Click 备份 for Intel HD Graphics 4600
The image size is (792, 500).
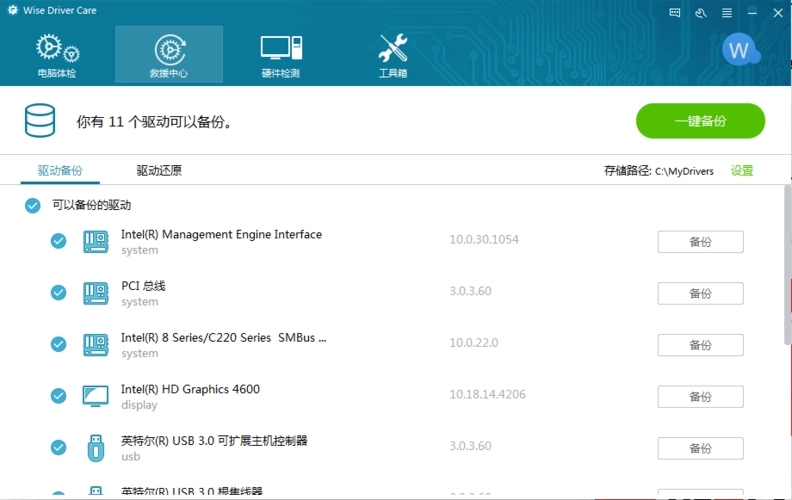click(701, 396)
